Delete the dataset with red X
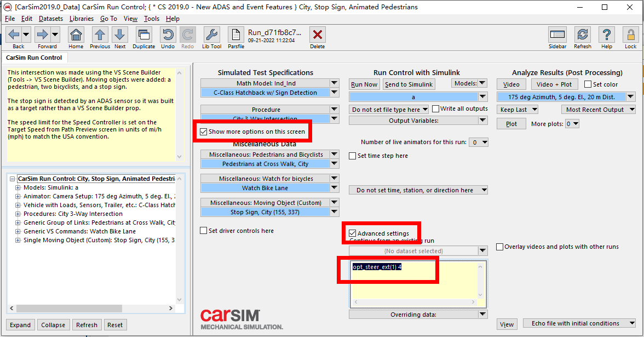Viewport: 644px width, 337px height. tap(318, 35)
